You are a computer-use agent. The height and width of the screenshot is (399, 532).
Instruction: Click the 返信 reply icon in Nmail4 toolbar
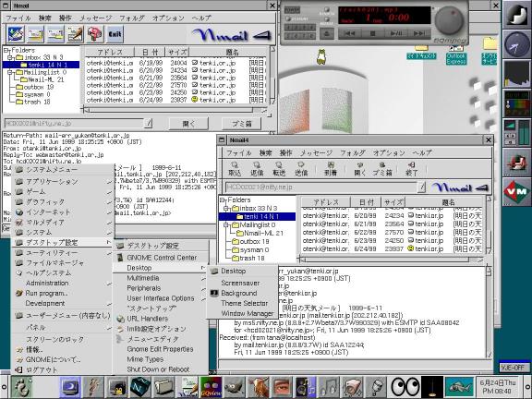257,169
